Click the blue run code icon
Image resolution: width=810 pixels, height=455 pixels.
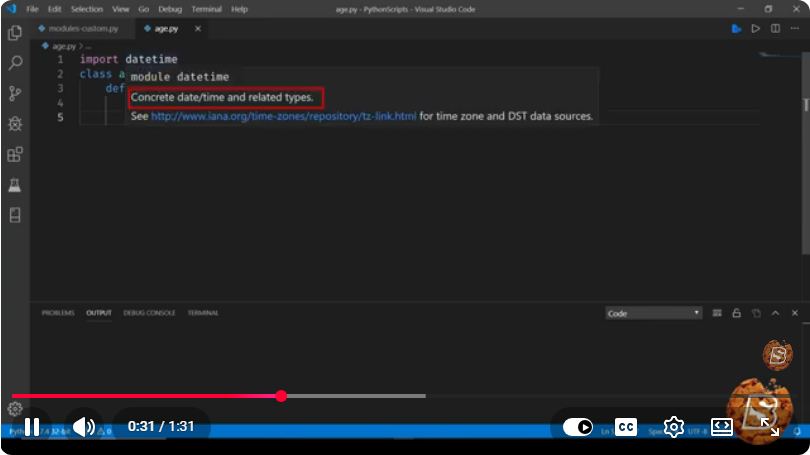pos(737,28)
